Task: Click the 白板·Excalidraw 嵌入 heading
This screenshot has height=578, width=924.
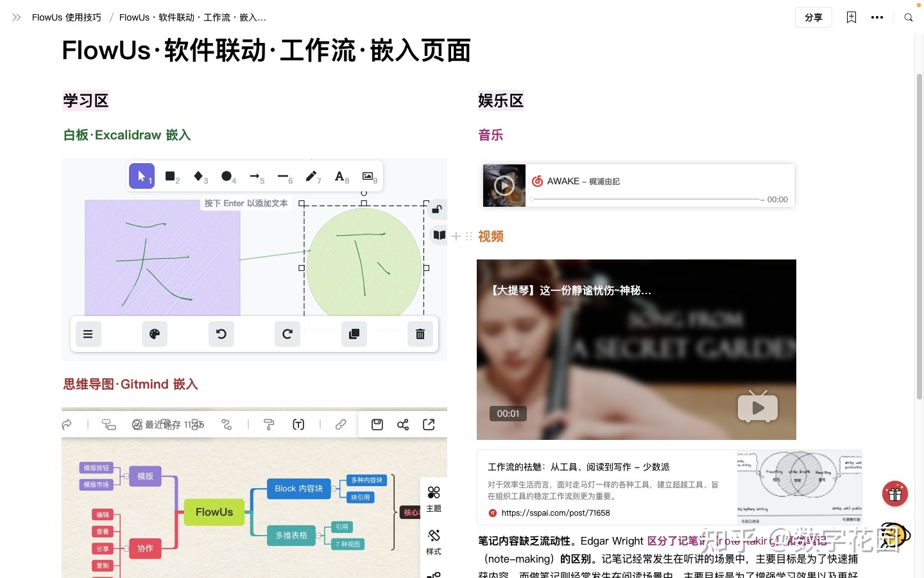Action: click(127, 135)
